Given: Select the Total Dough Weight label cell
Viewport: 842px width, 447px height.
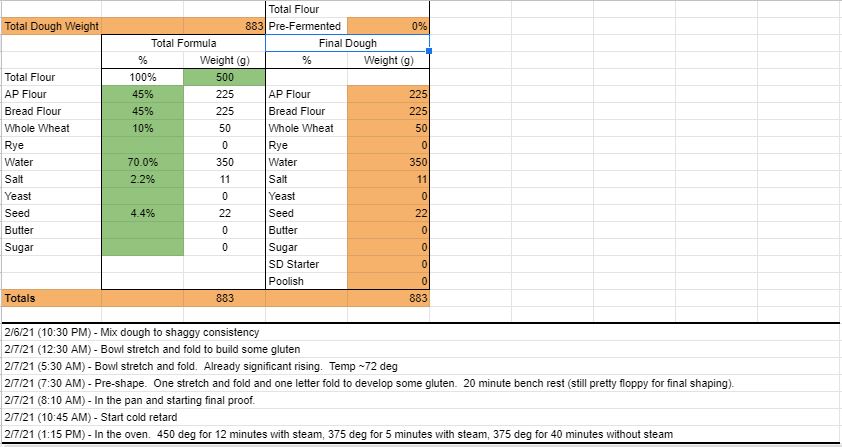Looking at the screenshot, I should click(51, 26).
